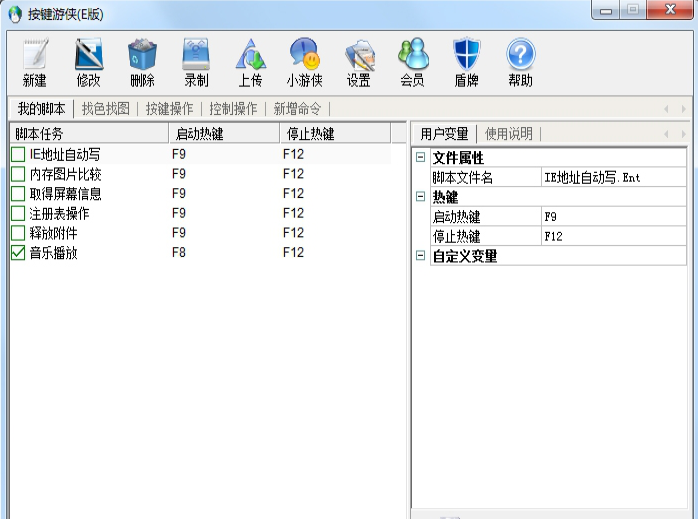Click the 脚本文件名 property label
This screenshot has width=698, height=519.
463,178
